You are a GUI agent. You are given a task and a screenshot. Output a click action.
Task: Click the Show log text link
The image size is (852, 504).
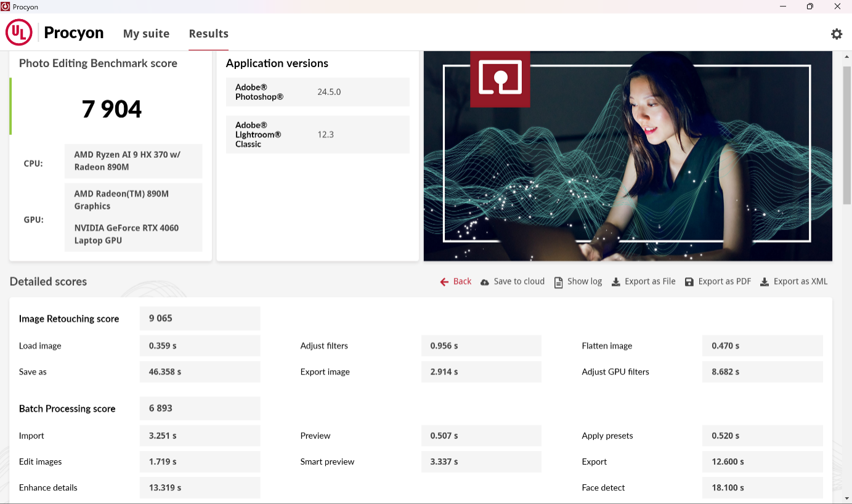(x=585, y=282)
